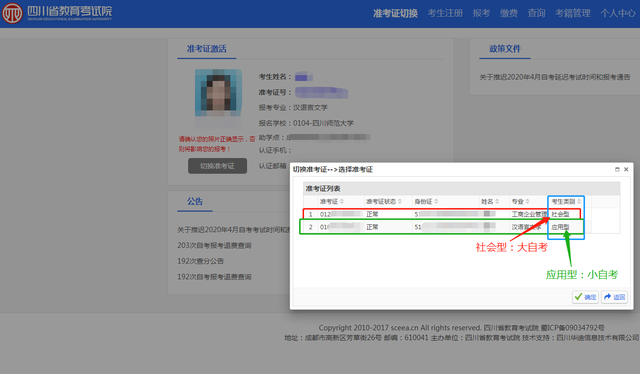This screenshot has height=374, width=640.
Task: Maximize the 切换准考证 dialog
Action: pyautogui.click(x=617, y=169)
